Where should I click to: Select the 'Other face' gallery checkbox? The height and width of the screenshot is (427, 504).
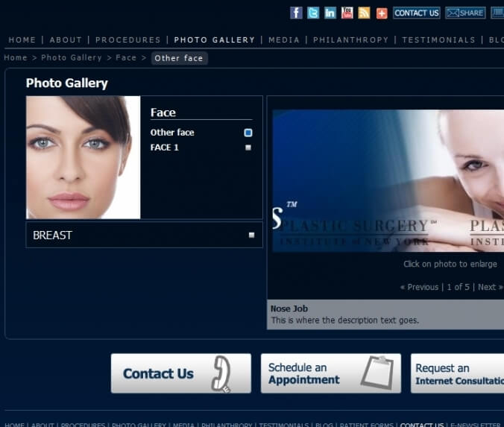pos(248,133)
